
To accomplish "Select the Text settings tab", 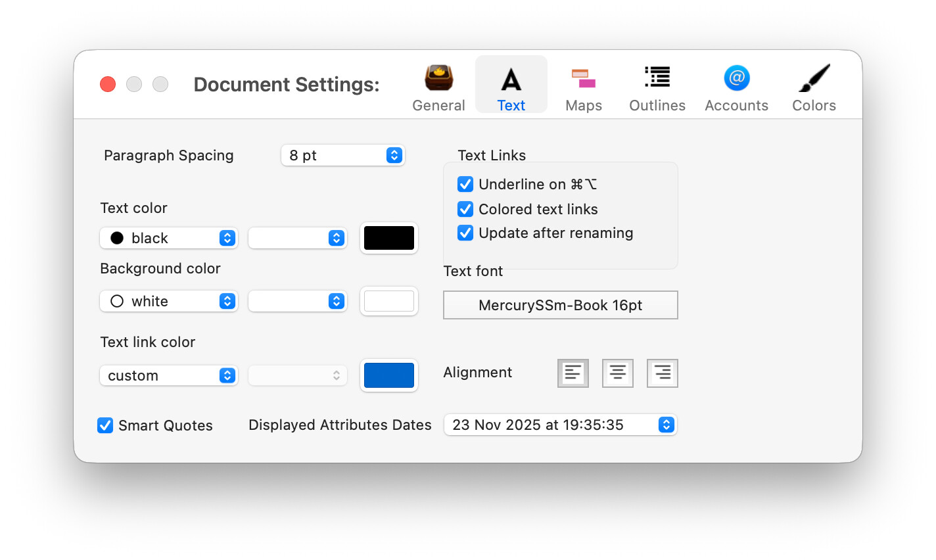I will click(511, 87).
